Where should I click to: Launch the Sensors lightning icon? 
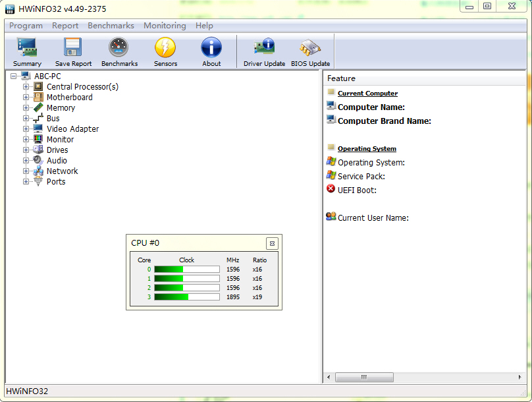(x=165, y=47)
